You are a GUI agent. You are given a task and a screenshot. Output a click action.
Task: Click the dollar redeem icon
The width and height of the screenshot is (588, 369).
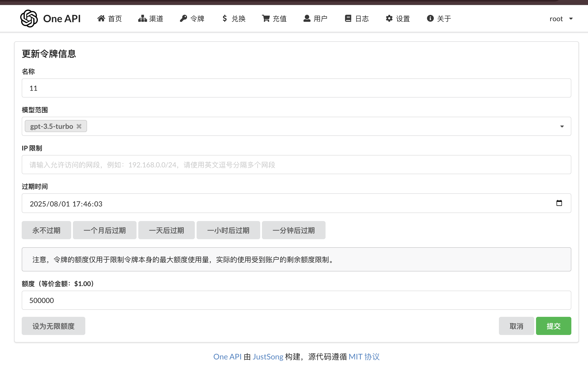[225, 18]
